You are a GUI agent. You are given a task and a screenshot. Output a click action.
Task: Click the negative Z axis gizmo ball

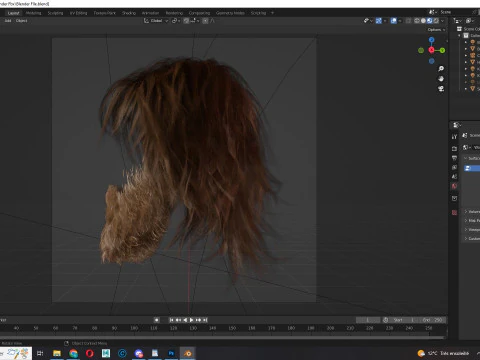click(432, 61)
